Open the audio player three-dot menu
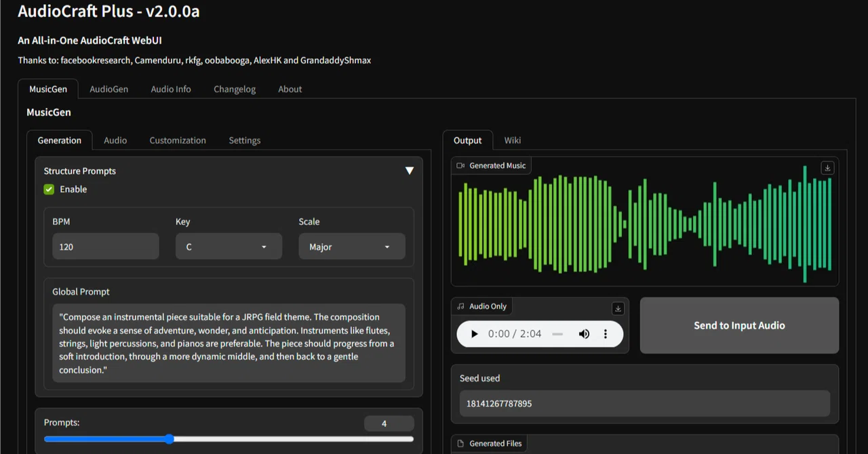868x454 pixels. tap(606, 334)
